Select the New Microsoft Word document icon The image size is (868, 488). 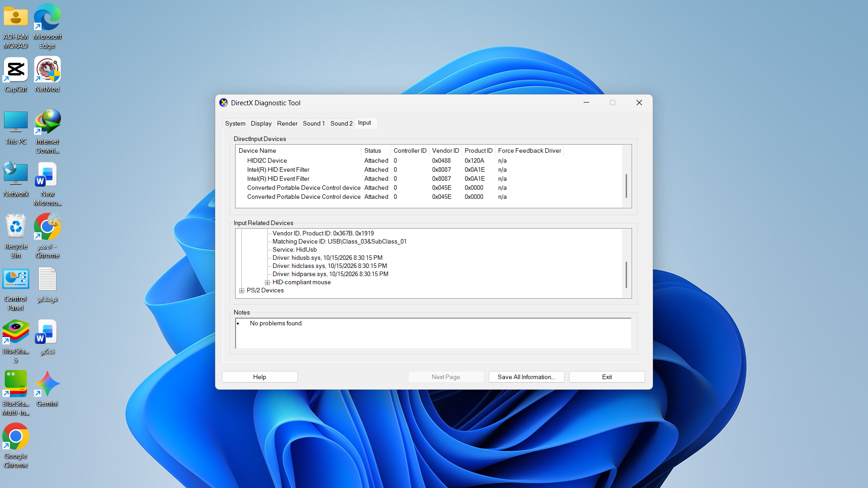coord(47,183)
